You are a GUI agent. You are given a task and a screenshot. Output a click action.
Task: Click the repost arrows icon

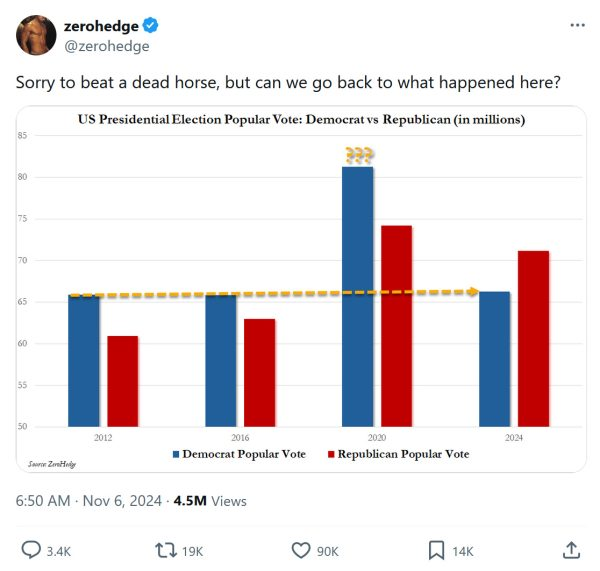click(167, 550)
